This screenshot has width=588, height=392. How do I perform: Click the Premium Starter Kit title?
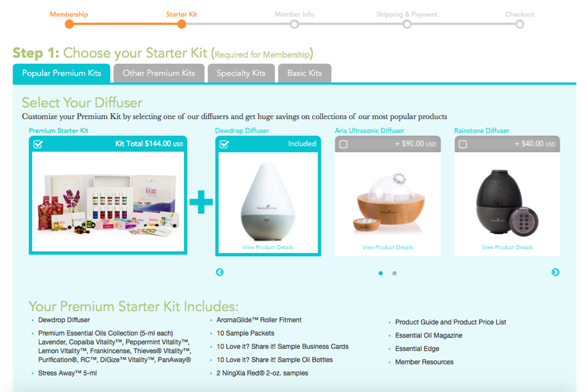59,131
